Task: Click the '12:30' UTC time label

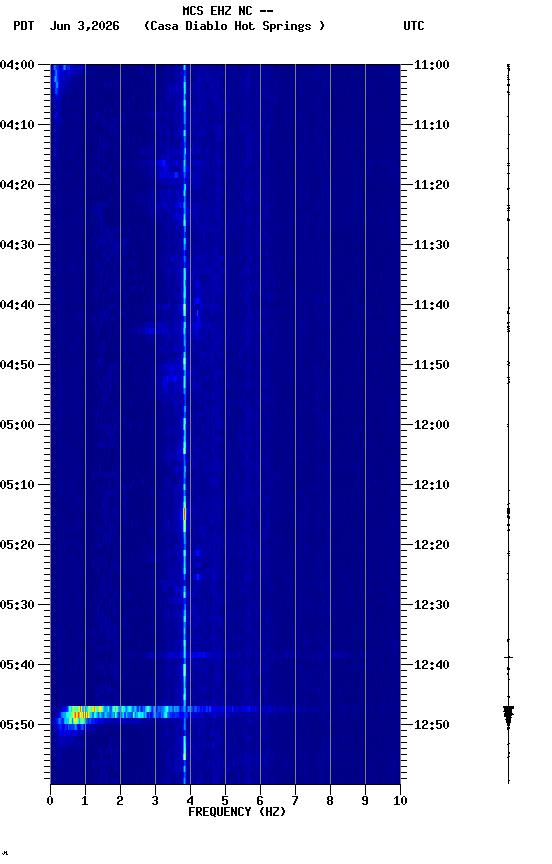Action: coord(432,606)
